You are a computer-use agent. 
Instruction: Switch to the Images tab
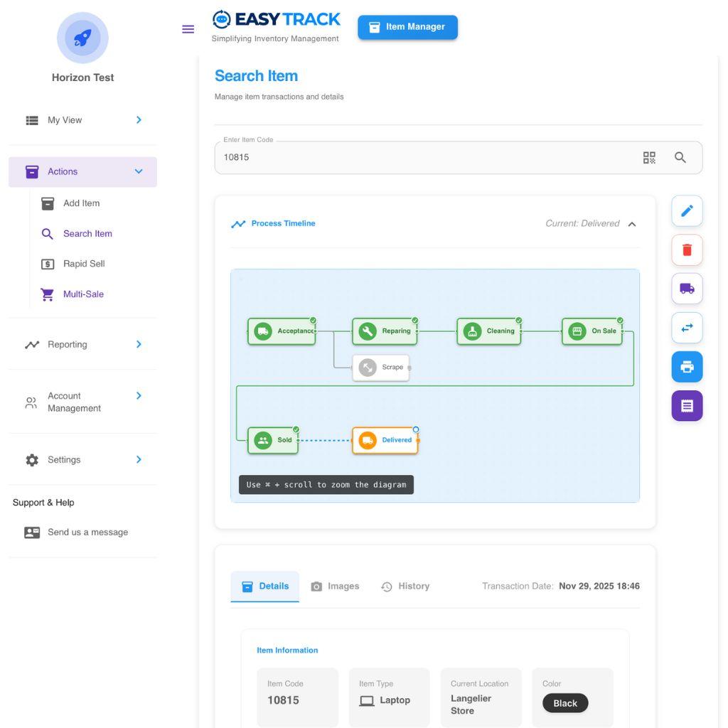tap(335, 586)
